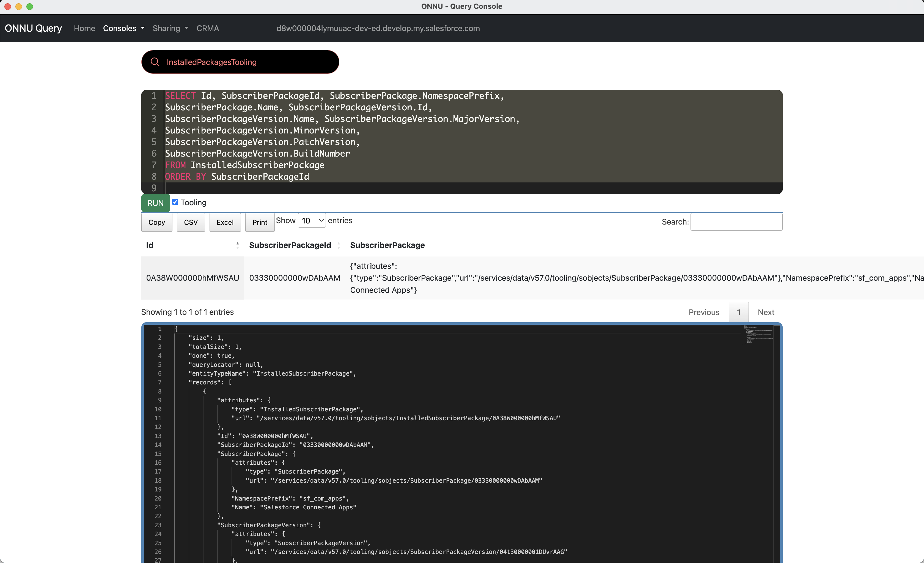Run the query with RUN button
The width and height of the screenshot is (924, 563).
[x=155, y=203]
